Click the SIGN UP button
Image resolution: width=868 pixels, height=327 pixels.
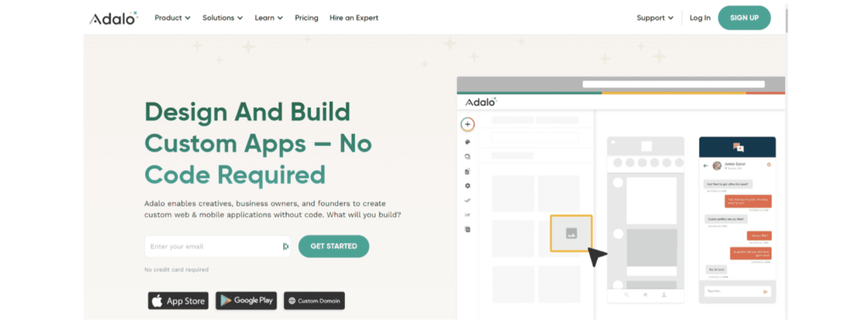[x=744, y=18]
